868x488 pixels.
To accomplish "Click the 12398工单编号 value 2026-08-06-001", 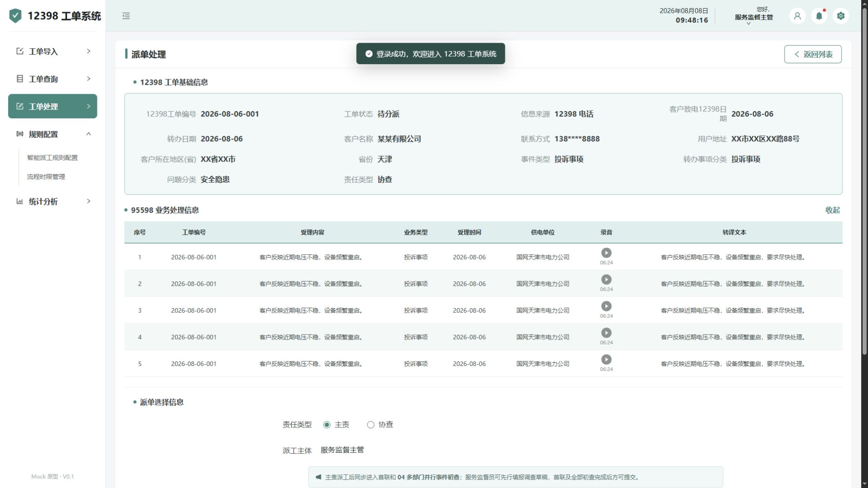I will tap(230, 114).
